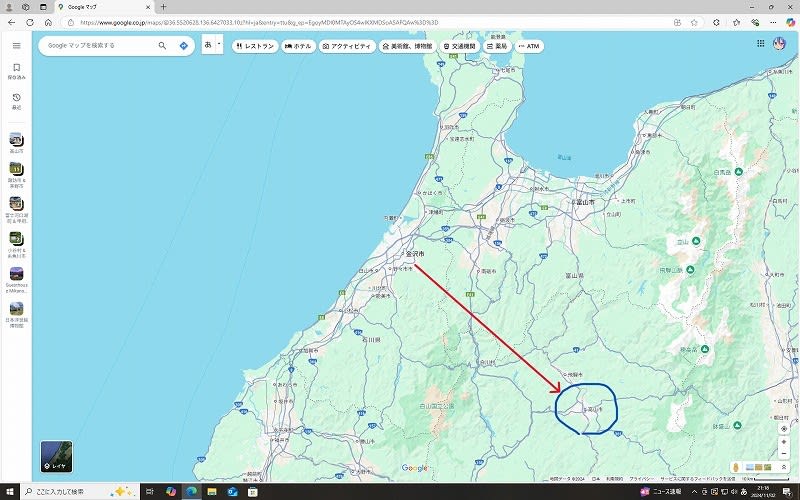
Task: Click the Windows taskbar search box
Action: [x=80, y=491]
